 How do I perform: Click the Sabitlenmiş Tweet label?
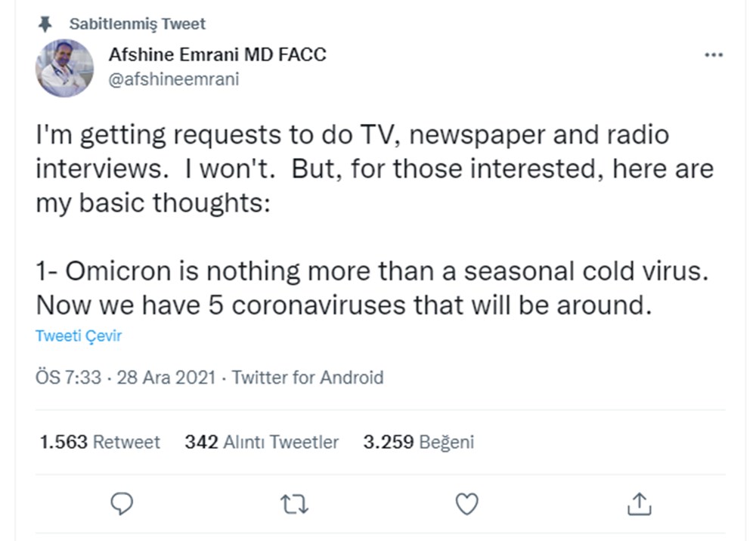(138, 24)
